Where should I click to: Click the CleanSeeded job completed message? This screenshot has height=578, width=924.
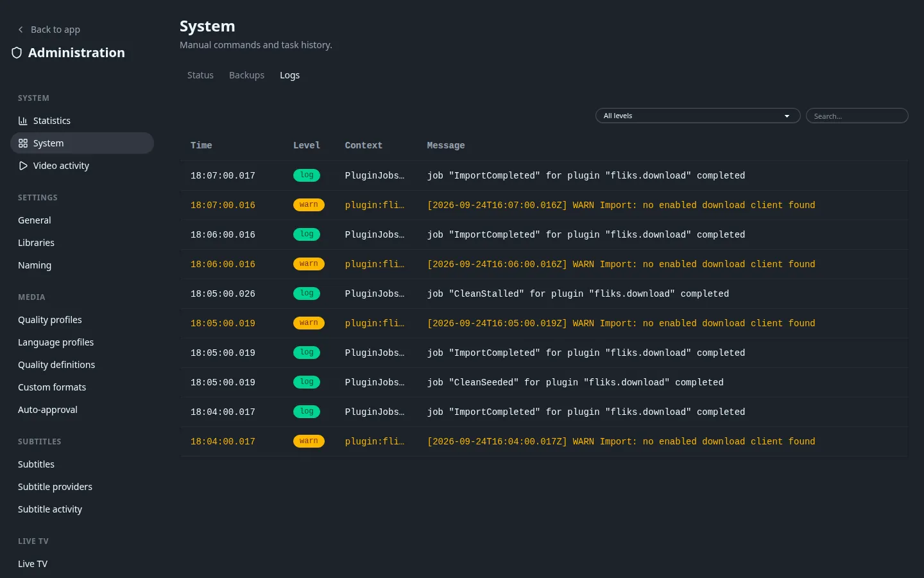click(x=576, y=382)
